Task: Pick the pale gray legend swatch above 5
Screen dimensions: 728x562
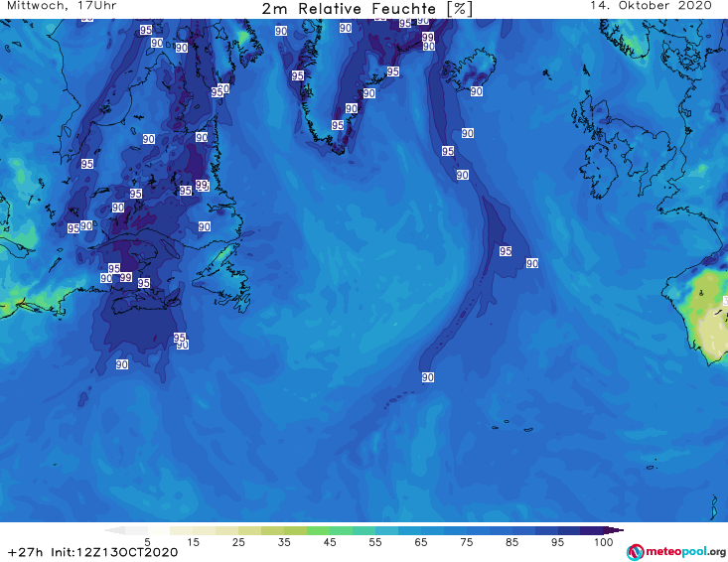Action: 136,530
